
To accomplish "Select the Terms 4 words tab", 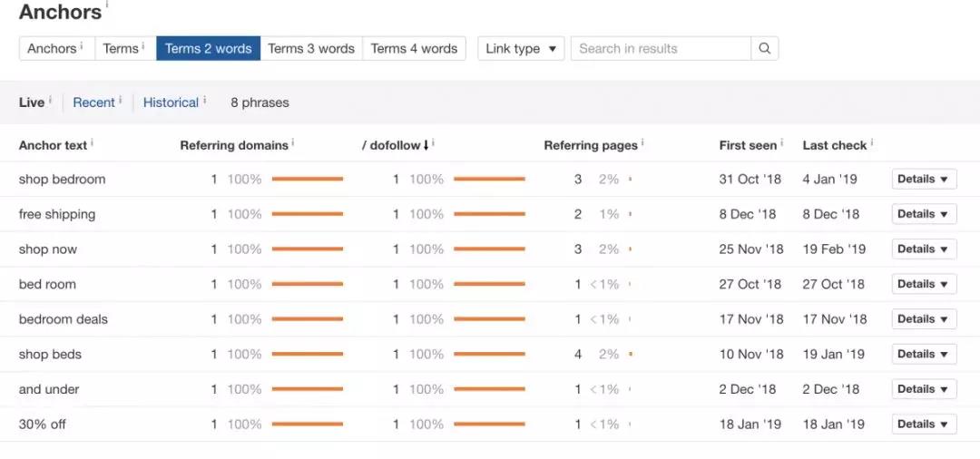I will pos(414,49).
